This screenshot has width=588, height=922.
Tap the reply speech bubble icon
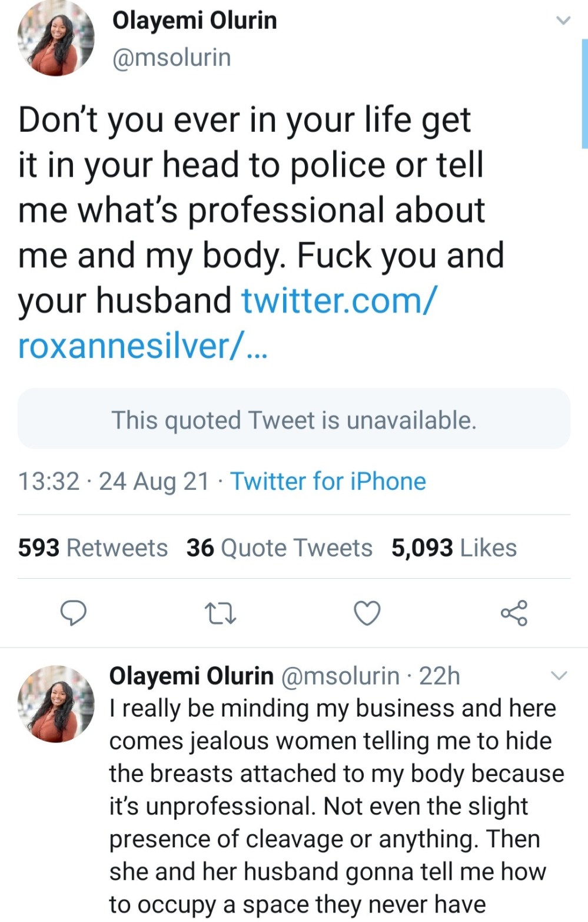click(x=74, y=613)
